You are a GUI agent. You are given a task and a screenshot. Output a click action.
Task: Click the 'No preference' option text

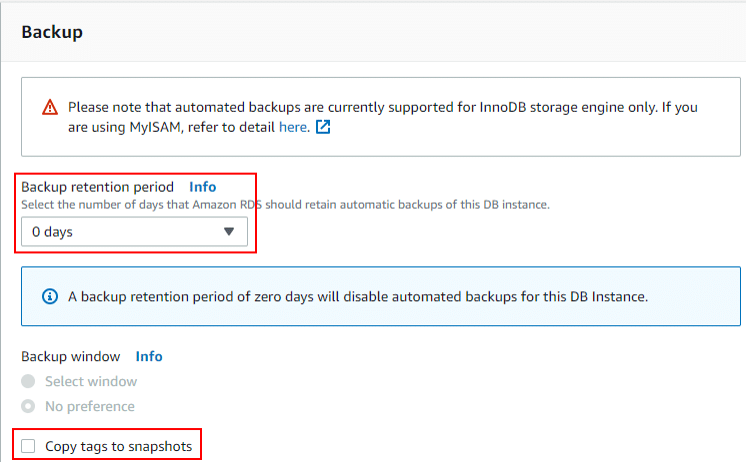coord(90,406)
